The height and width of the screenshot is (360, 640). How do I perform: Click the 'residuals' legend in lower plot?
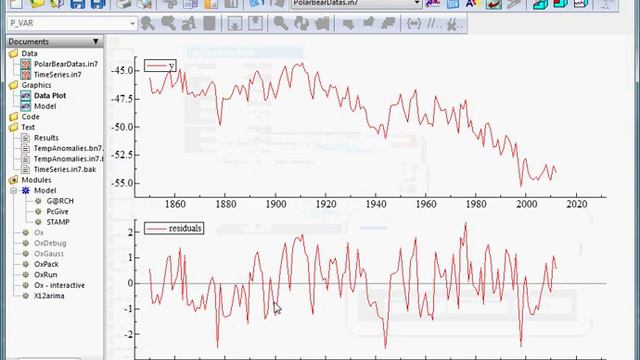tap(174, 228)
